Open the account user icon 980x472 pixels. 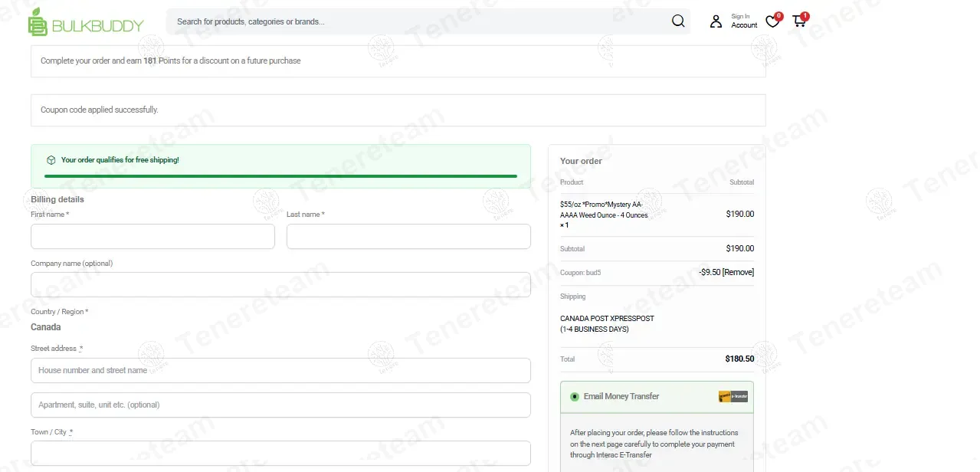(716, 21)
